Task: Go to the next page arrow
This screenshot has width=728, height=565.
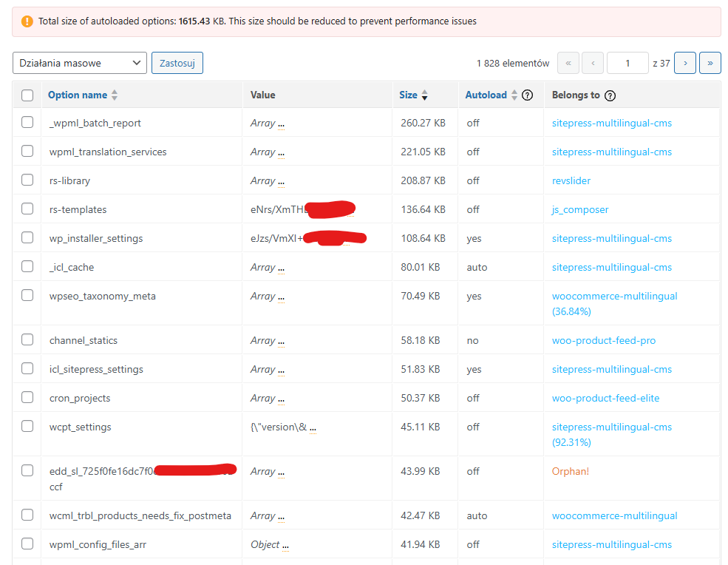Action: click(x=685, y=63)
